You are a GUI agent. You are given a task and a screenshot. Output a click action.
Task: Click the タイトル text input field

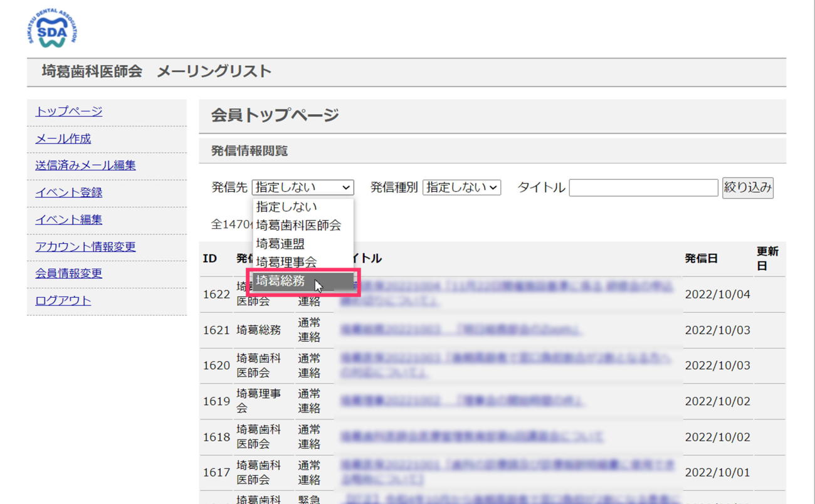coord(643,187)
